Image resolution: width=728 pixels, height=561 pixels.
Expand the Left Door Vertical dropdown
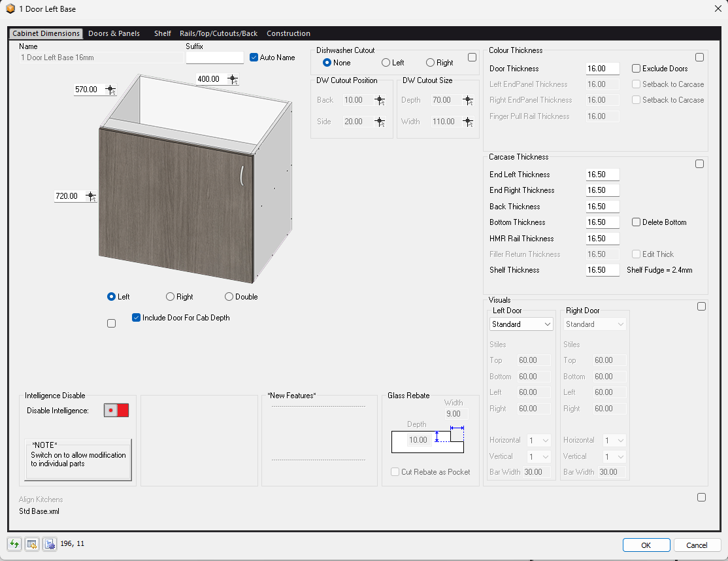538,456
